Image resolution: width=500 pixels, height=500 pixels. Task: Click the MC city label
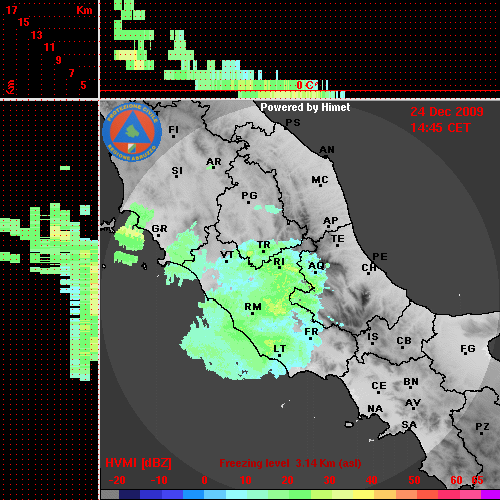[320, 180]
